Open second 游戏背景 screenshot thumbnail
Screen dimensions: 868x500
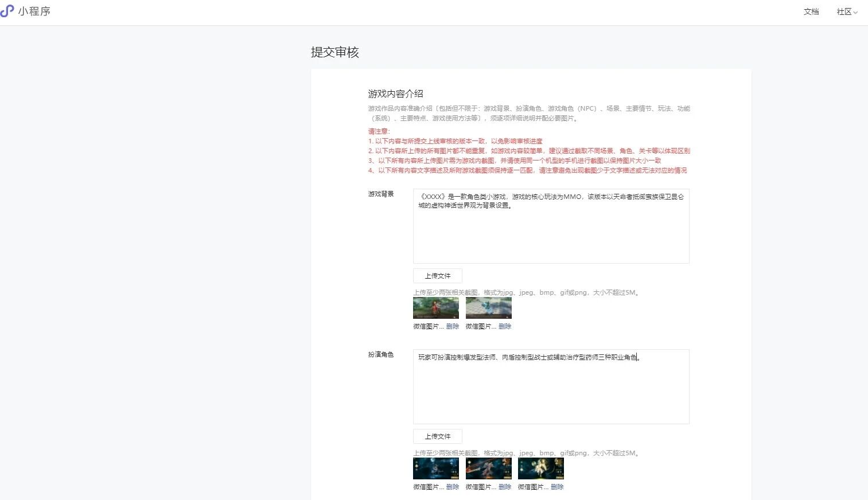(488, 308)
